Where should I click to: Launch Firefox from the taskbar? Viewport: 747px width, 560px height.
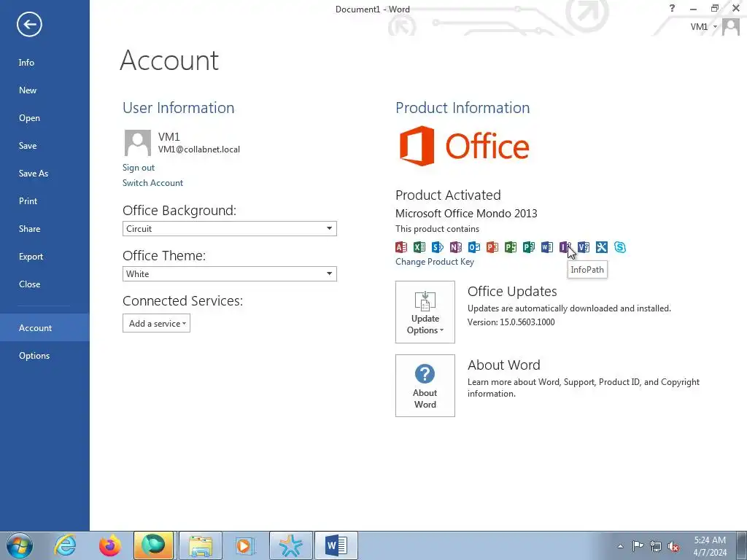tap(110, 545)
